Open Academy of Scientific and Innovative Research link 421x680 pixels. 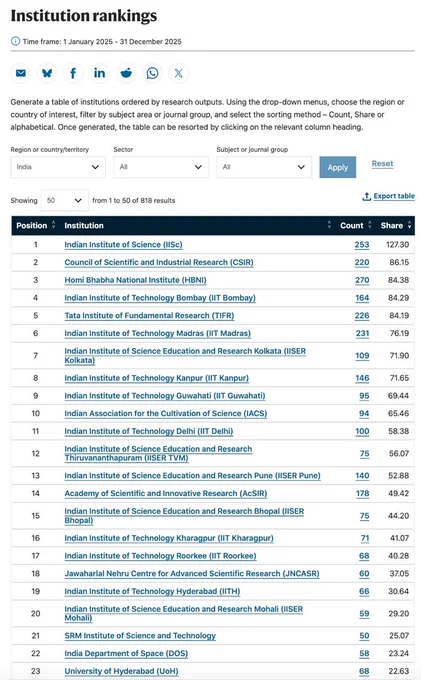tap(166, 494)
